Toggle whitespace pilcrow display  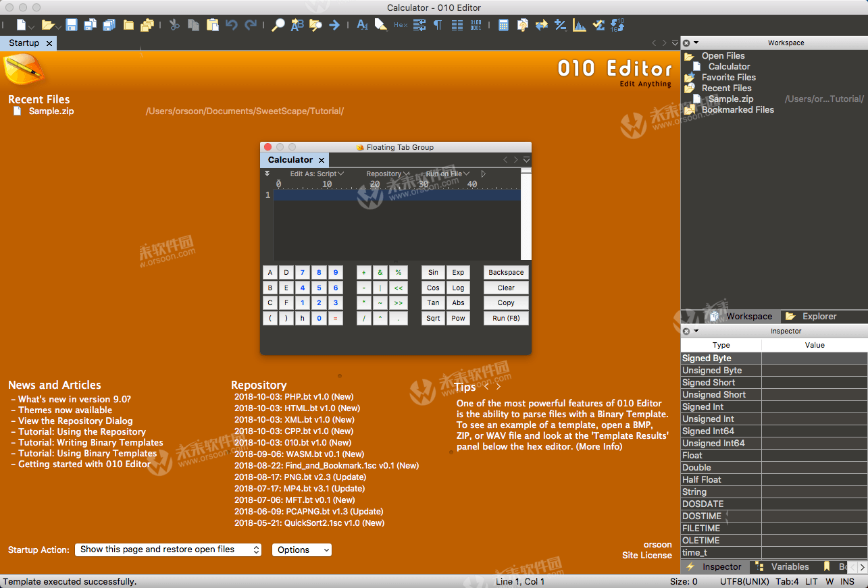point(438,25)
